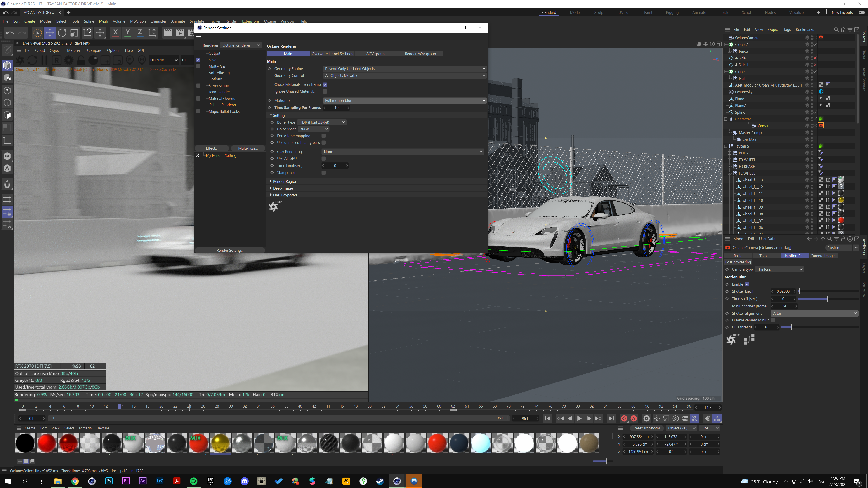The height and width of the screenshot is (488, 868).
Task: Click the Scale tool icon
Action: pyautogui.click(x=74, y=33)
